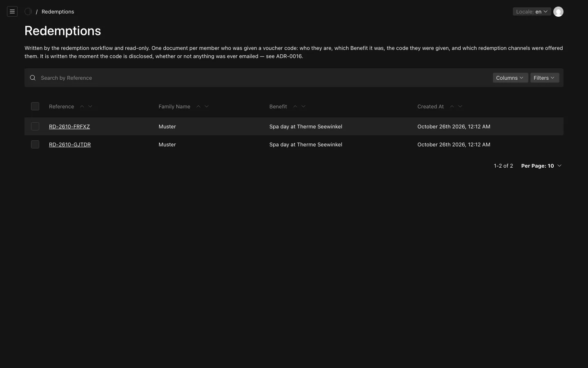The width and height of the screenshot is (588, 368).
Task: Open the Columns dropdown
Action: point(510,78)
